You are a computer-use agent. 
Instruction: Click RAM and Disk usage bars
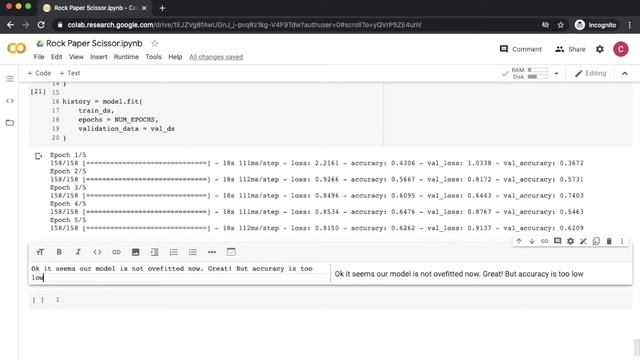pos(529,73)
